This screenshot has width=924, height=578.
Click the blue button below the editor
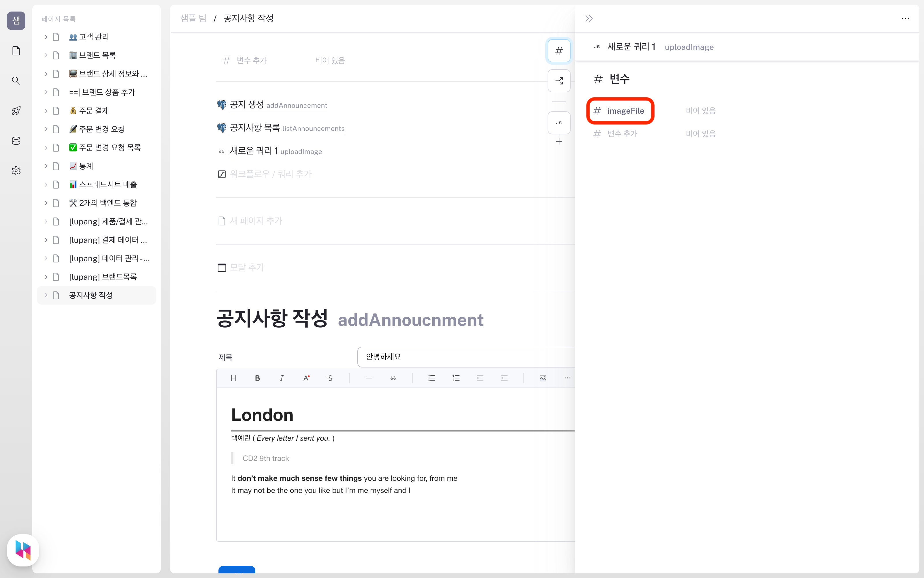[237, 570]
